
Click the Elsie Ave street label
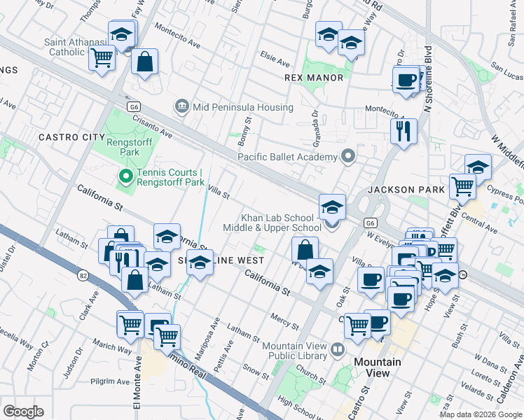275,59
